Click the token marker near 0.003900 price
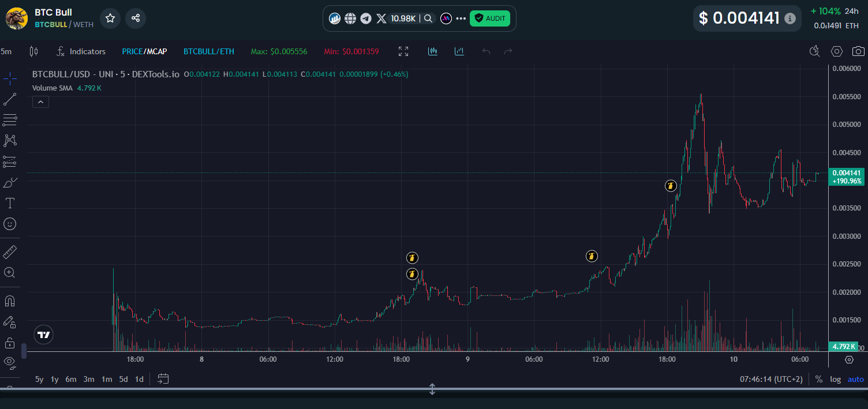Image resolution: width=868 pixels, height=409 pixels. click(x=670, y=186)
